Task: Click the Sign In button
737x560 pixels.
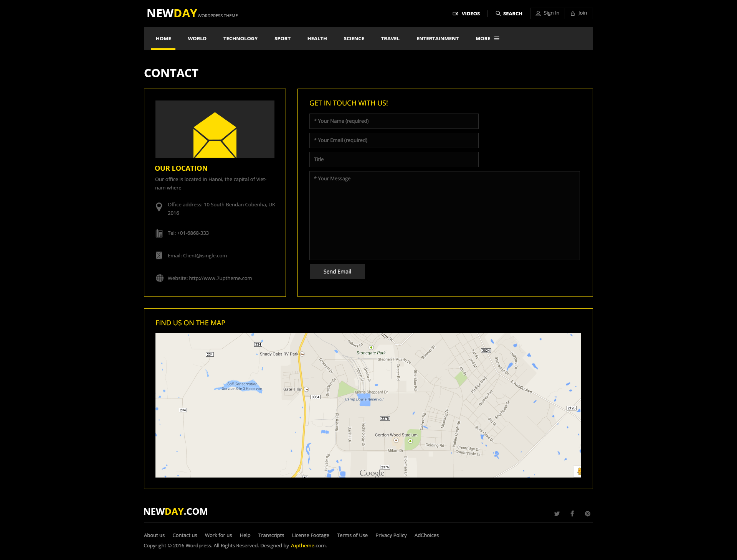Action: 547,13
